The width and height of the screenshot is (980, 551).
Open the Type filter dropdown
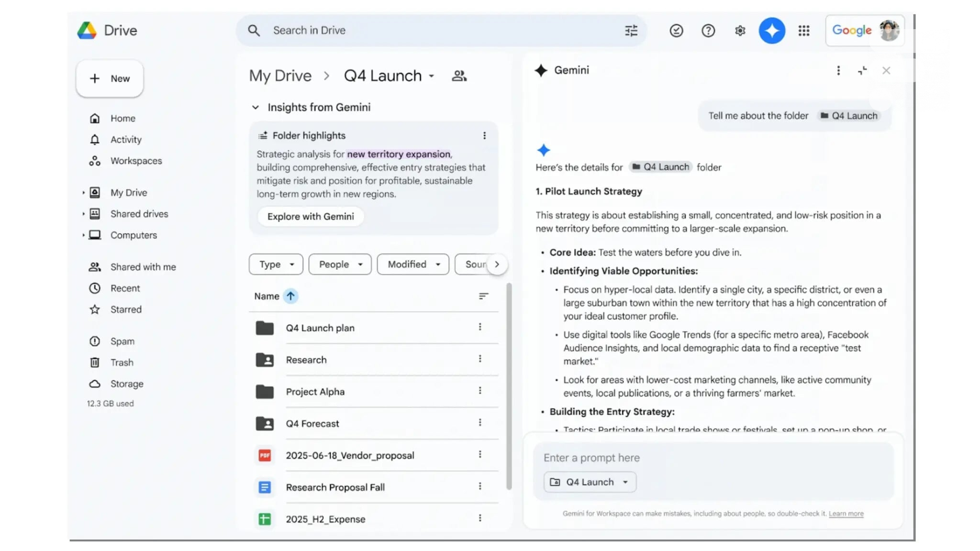tap(276, 264)
